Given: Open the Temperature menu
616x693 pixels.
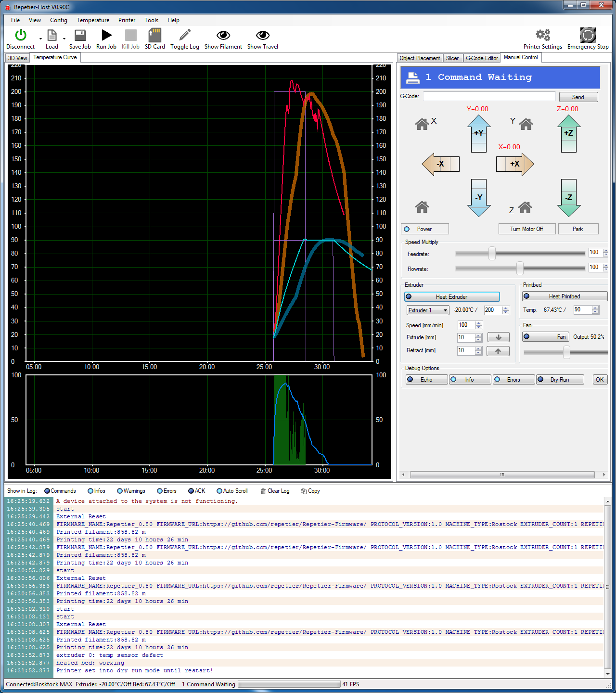Looking at the screenshot, I should pos(92,20).
